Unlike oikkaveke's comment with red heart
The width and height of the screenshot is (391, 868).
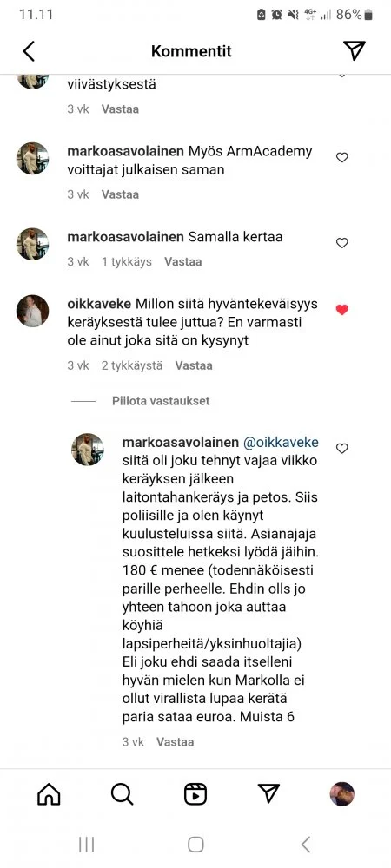pyautogui.click(x=342, y=310)
